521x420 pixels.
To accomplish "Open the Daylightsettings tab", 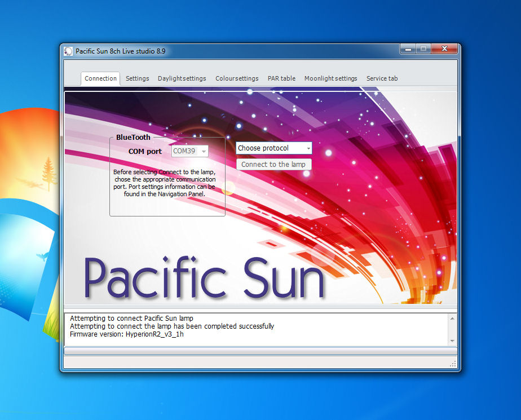I will (182, 78).
